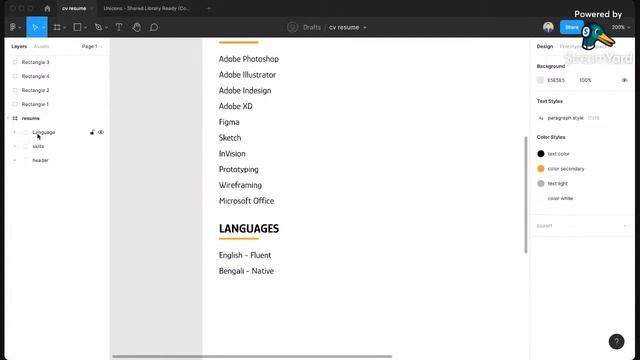640x360 pixels.
Task: Click the Bengali - Native text
Action: [246, 271]
